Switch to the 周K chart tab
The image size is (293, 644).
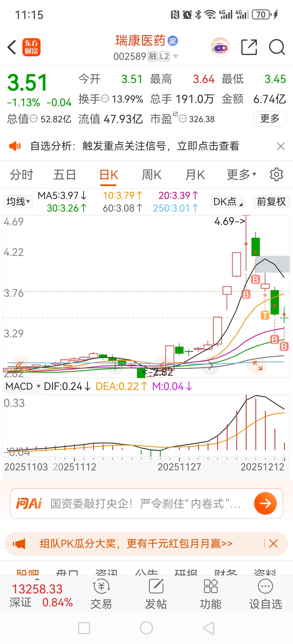152,175
